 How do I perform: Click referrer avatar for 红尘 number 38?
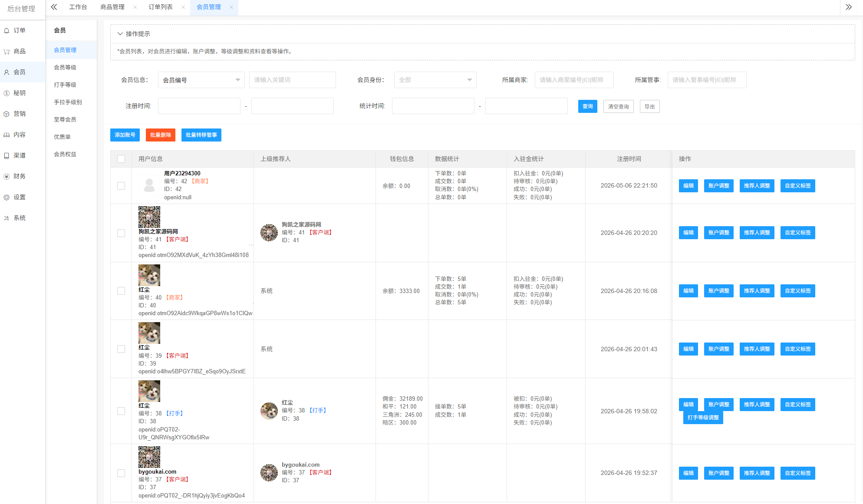coord(269,411)
